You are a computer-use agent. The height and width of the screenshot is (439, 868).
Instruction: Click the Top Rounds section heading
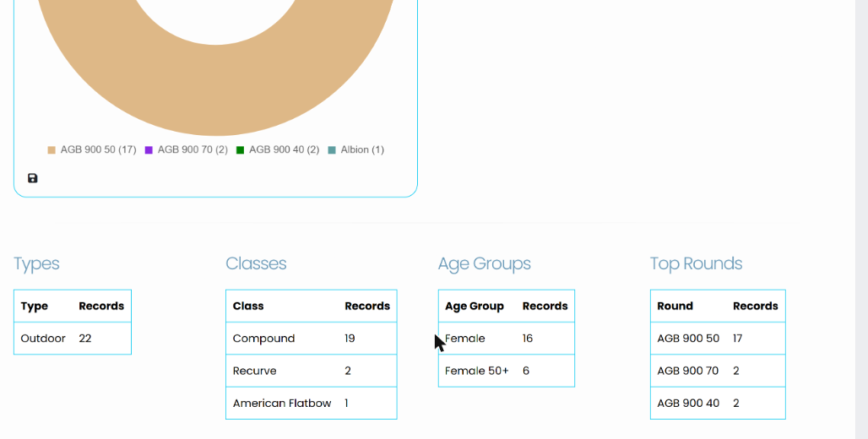[696, 263]
